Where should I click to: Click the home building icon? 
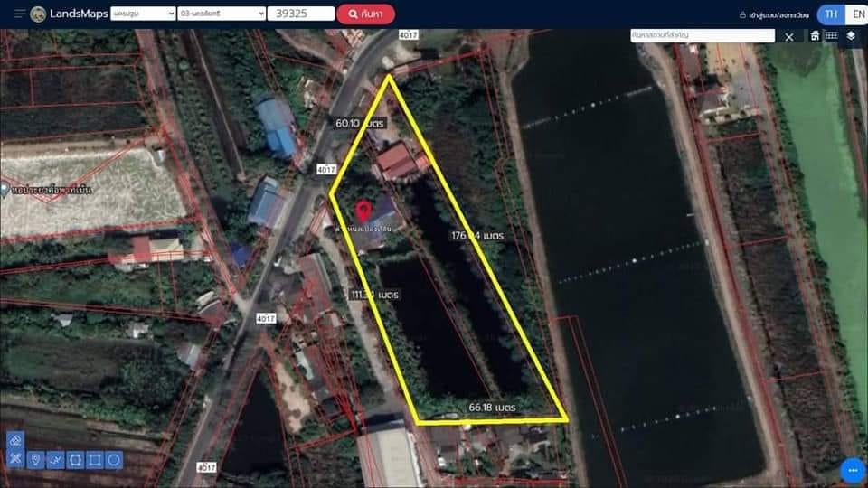815,36
